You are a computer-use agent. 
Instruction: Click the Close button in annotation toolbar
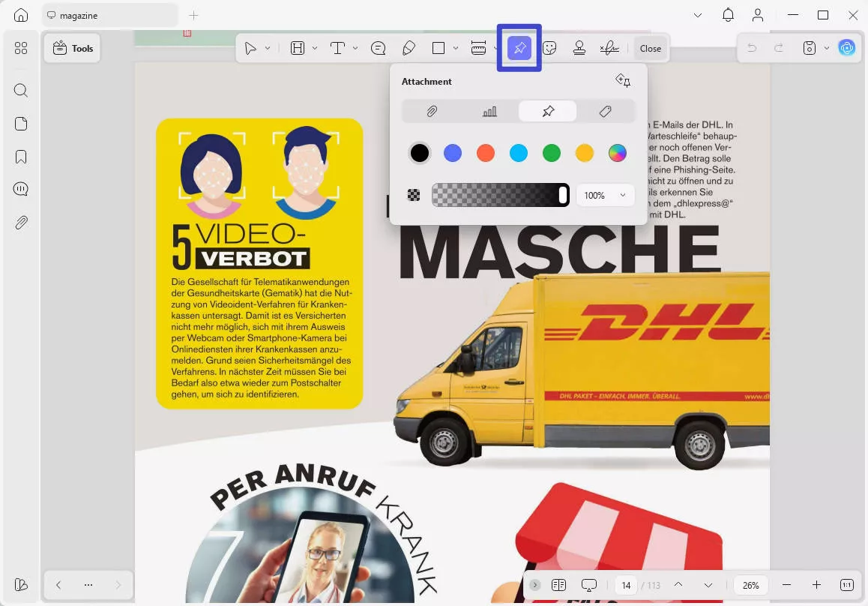click(651, 48)
